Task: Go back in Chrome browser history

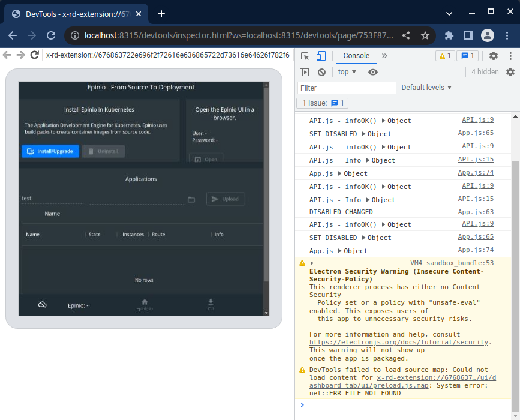Action: 12,35
